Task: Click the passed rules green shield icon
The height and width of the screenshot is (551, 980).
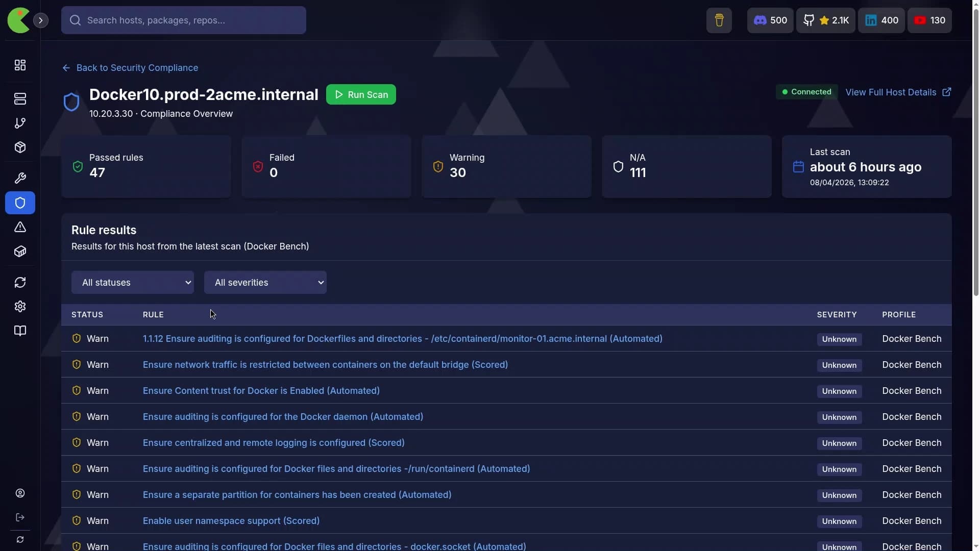Action: tap(78, 167)
